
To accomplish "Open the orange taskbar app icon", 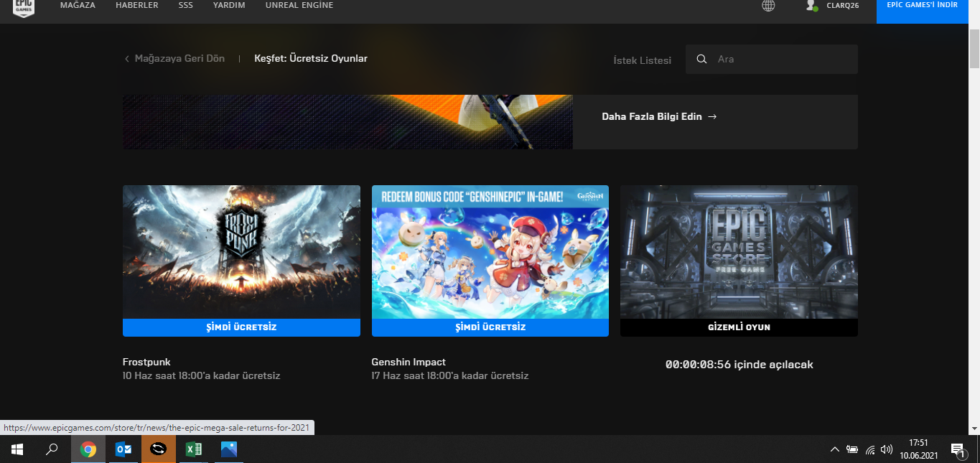I will (x=159, y=449).
